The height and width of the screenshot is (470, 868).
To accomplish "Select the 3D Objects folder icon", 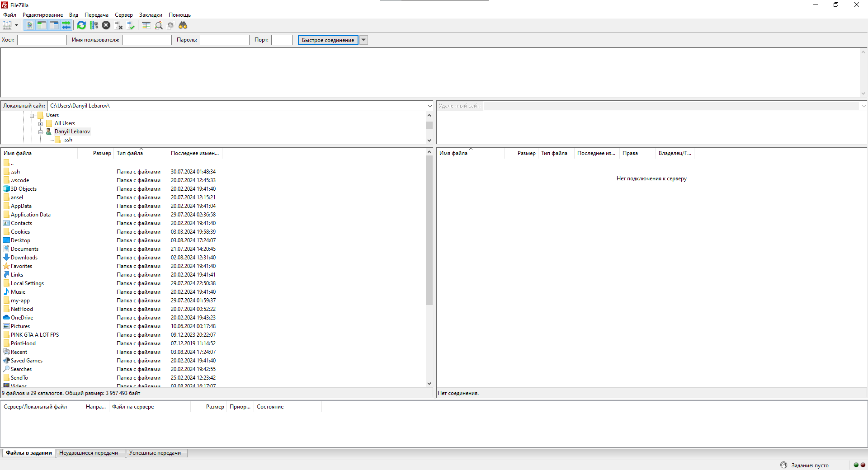I will (x=6, y=189).
